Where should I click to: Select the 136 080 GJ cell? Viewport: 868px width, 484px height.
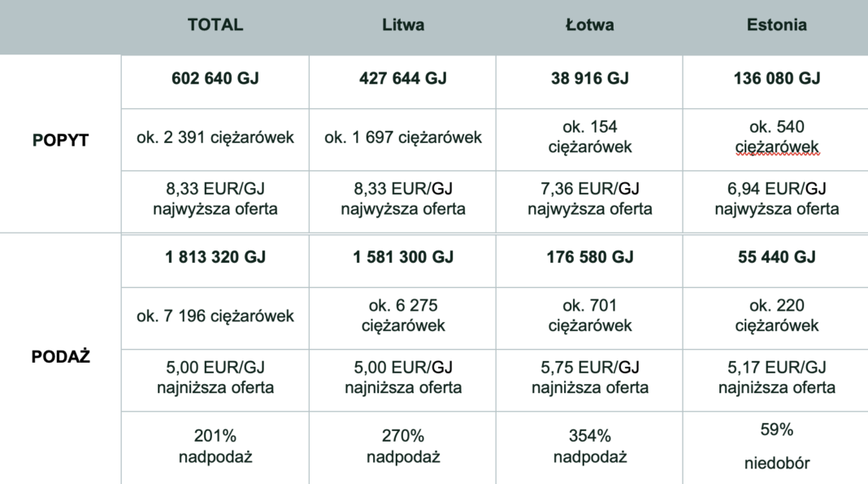[x=776, y=82]
